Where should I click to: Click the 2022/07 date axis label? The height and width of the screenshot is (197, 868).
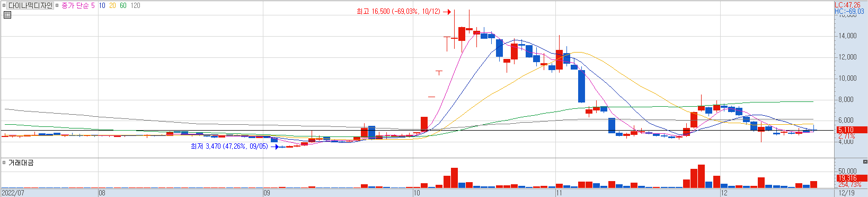click(x=13, y=193)
